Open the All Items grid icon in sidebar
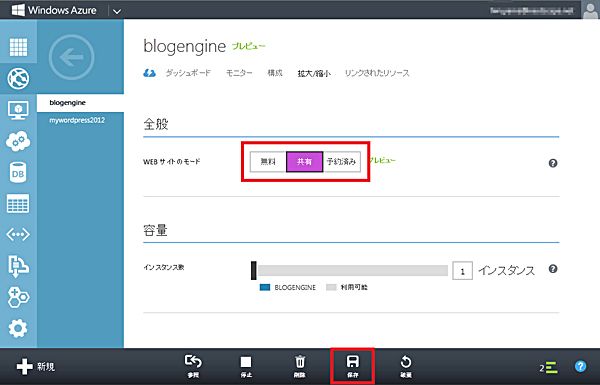The width and height of the screenshot is (600, 385). tap(18, 47)
